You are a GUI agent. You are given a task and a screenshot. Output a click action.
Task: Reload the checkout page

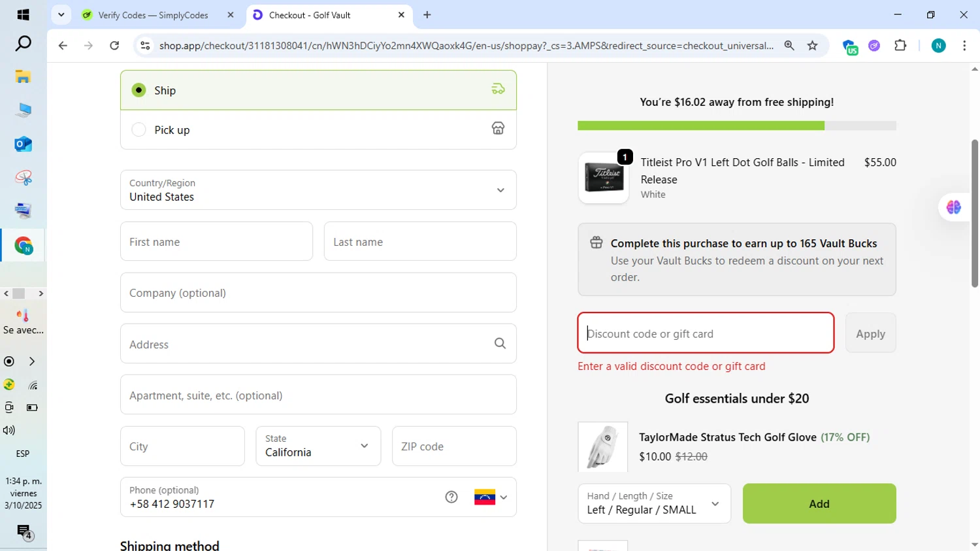pos(114,46)
